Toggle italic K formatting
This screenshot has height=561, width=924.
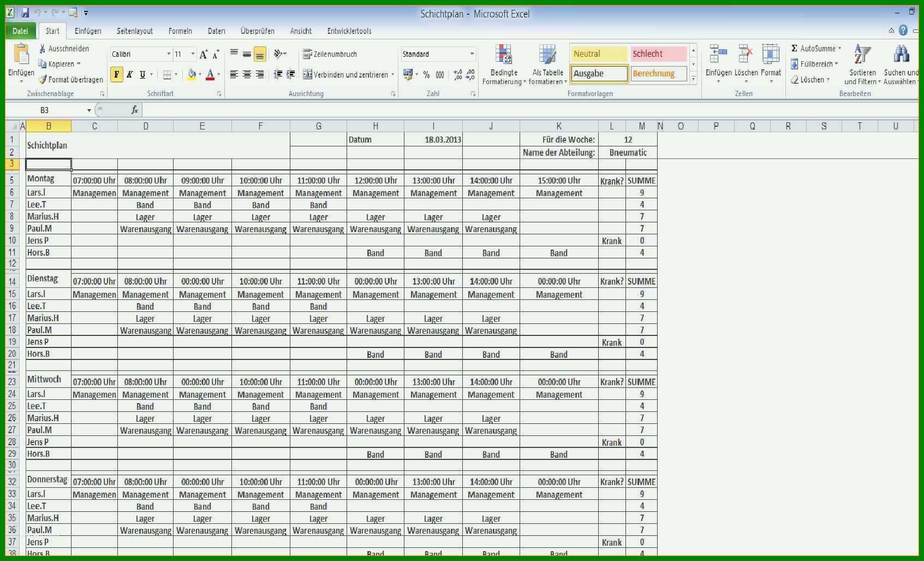[x=129, y=75]
